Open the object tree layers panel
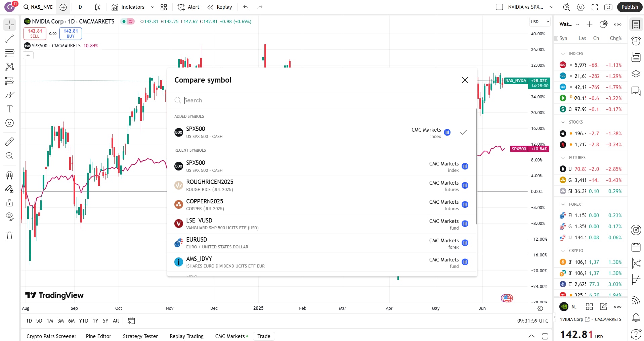This screenshot has width=644, height=341. coord(636,74)
